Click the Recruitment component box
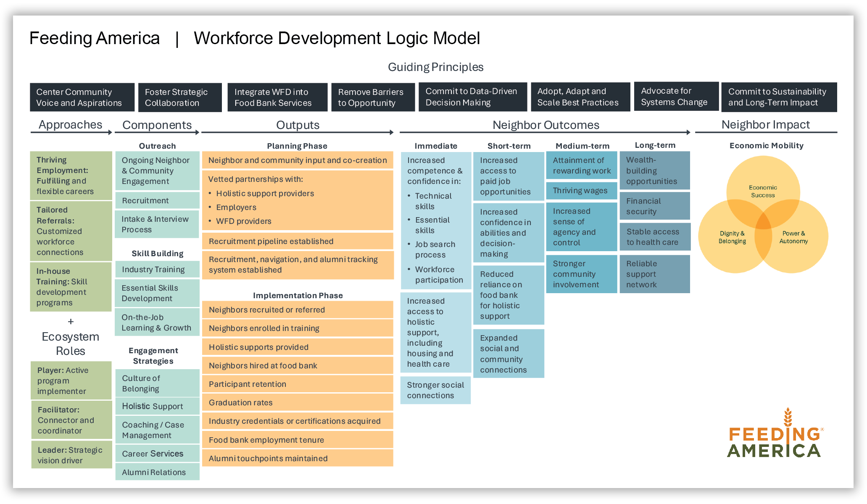Viewport: 867px width, 504px height. [157, 201]
